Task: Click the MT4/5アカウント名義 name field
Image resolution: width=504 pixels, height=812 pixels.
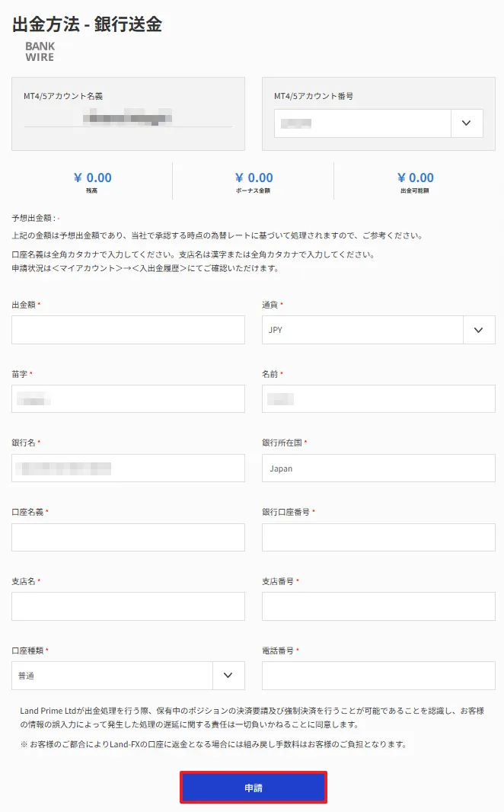Action: pyautogui.click(x=128, y=118)
